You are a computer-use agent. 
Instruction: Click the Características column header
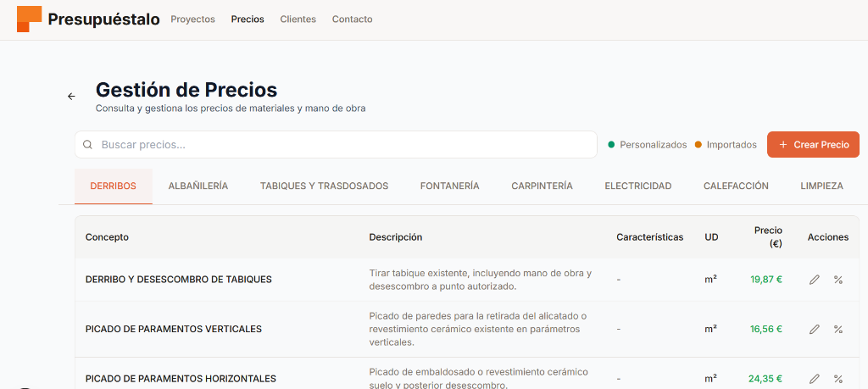(x=650, y=236)
